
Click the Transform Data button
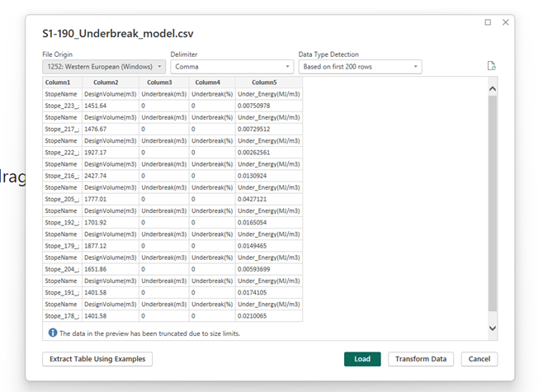421,359
